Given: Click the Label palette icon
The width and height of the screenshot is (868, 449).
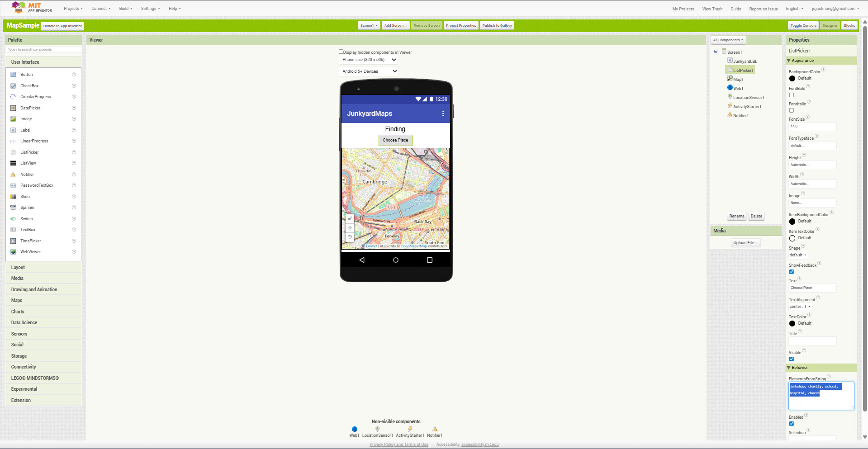Looking at the screenshot, I should pos(13,130).
